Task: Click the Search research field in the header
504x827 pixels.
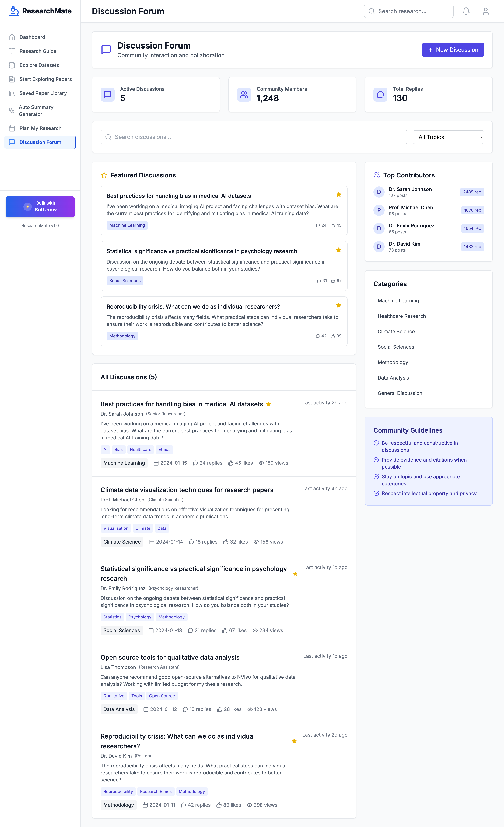Action: pos(408,11)
